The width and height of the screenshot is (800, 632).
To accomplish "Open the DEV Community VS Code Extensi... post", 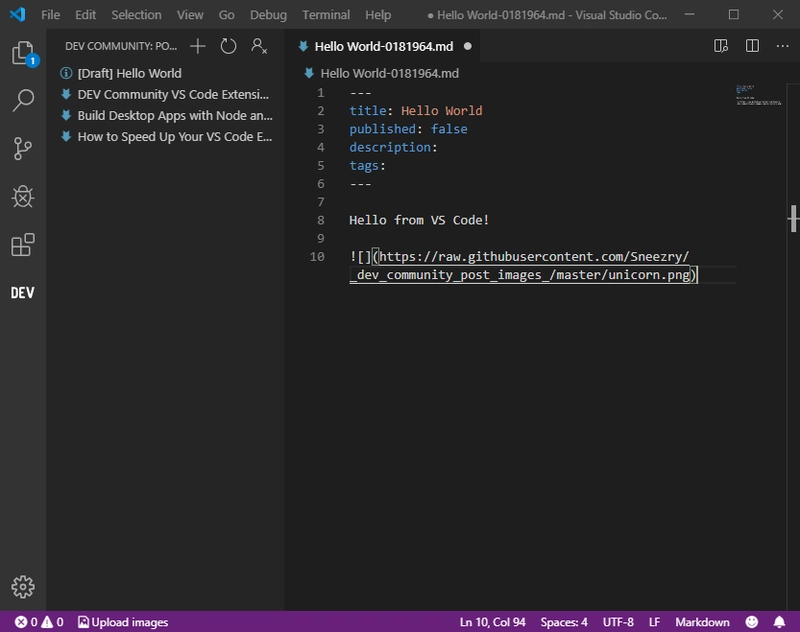I will tap(165, 94).
